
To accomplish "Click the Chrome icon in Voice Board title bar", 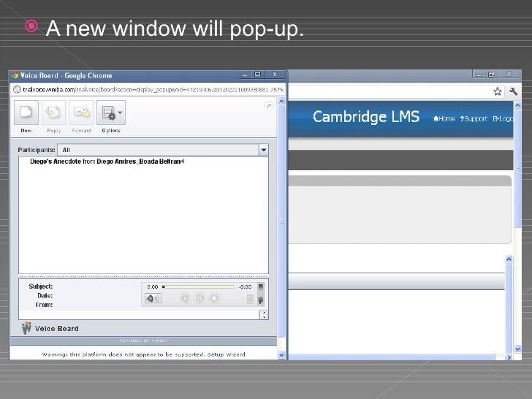I will click(x=15, y=75).
